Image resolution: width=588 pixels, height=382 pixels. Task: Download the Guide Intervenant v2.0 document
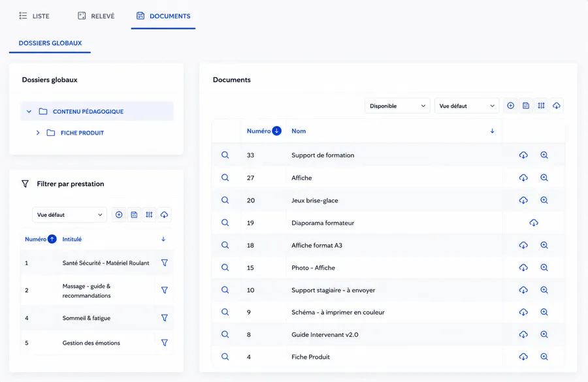tap(523, 334)
